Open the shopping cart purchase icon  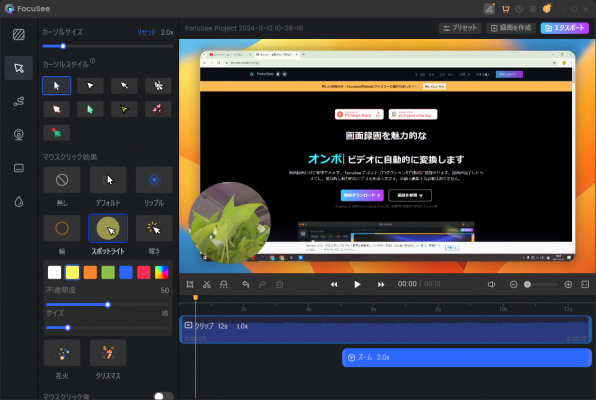click(x=506, y=9)
